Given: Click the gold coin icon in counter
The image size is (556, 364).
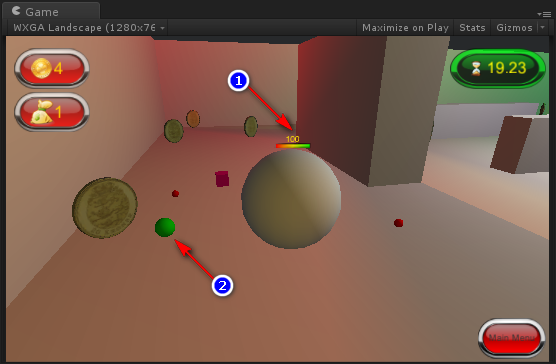Looking at the screenshot, I should click(x=41, y=68).
